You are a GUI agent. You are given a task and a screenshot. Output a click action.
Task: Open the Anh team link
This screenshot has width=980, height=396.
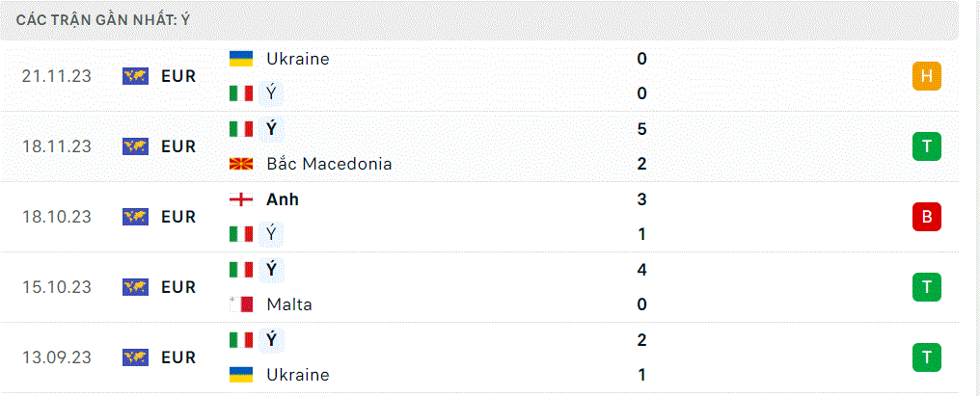pos(283,199)
